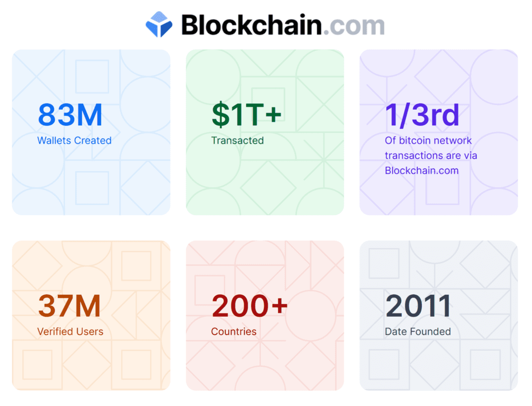Click the Verified Users label
Screen dimensions: 532x406
pos(70,331)
